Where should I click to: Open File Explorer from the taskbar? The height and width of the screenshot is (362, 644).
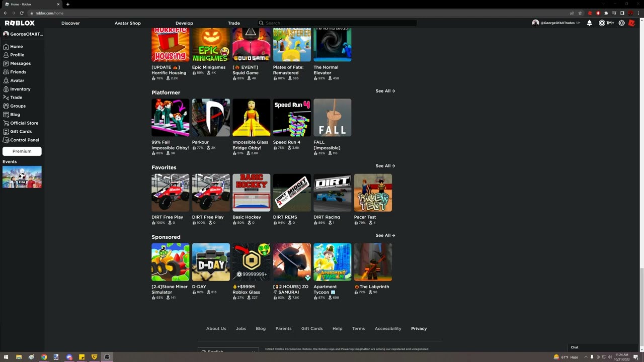(19, 357)
